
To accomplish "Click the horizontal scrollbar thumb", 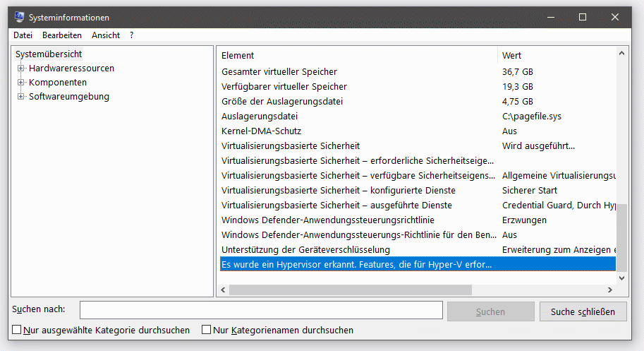I will click(351, 290).
